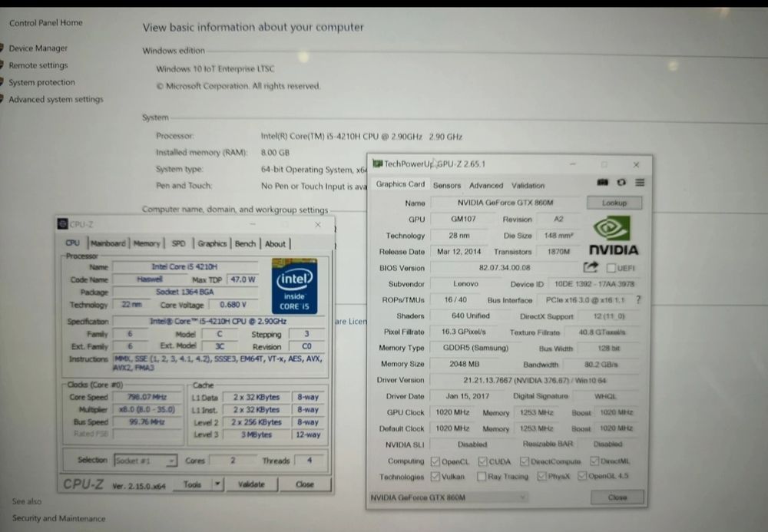
Task: Click the NVIDIA logo in GPU-Z
Action: click(613, 236)
